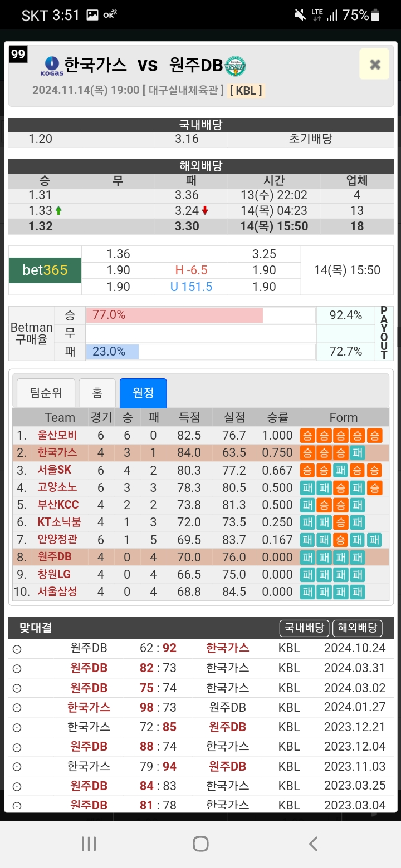Tap the Android home navigation button
This screenshot has height=868, width=401.
coord(200,844)
